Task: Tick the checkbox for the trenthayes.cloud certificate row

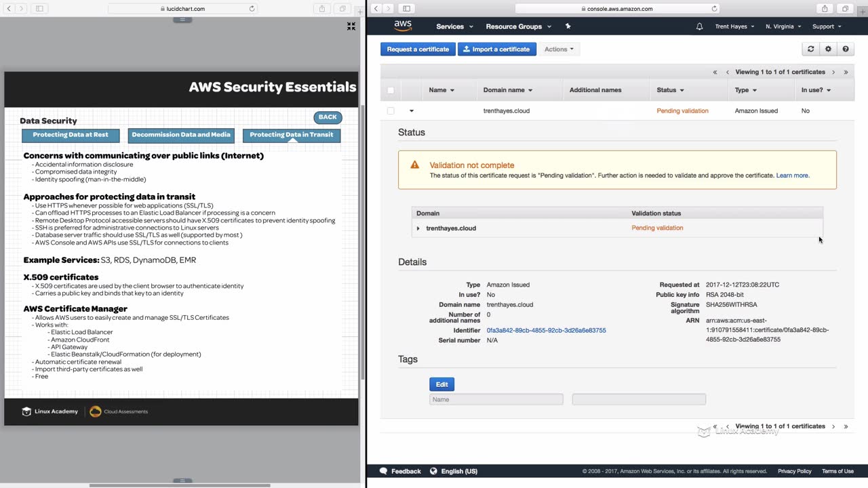Action: (x=391, y=110)
